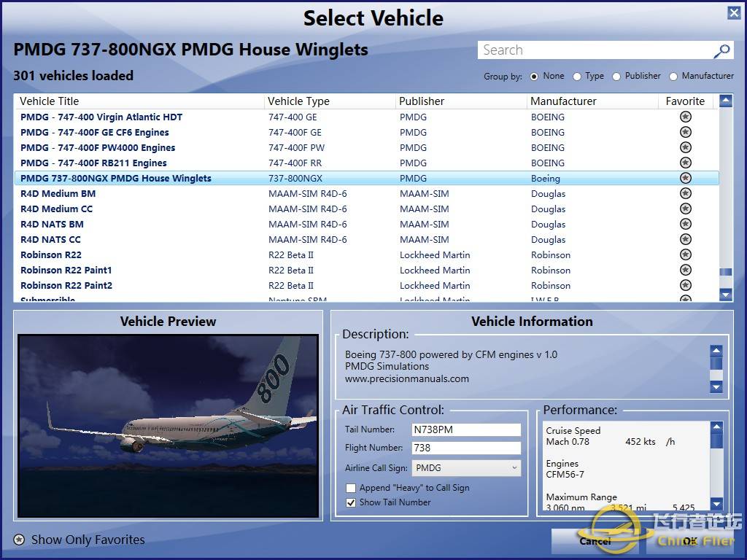Click the search magnifier icon
747x560 pixels.
click(721, 50)
